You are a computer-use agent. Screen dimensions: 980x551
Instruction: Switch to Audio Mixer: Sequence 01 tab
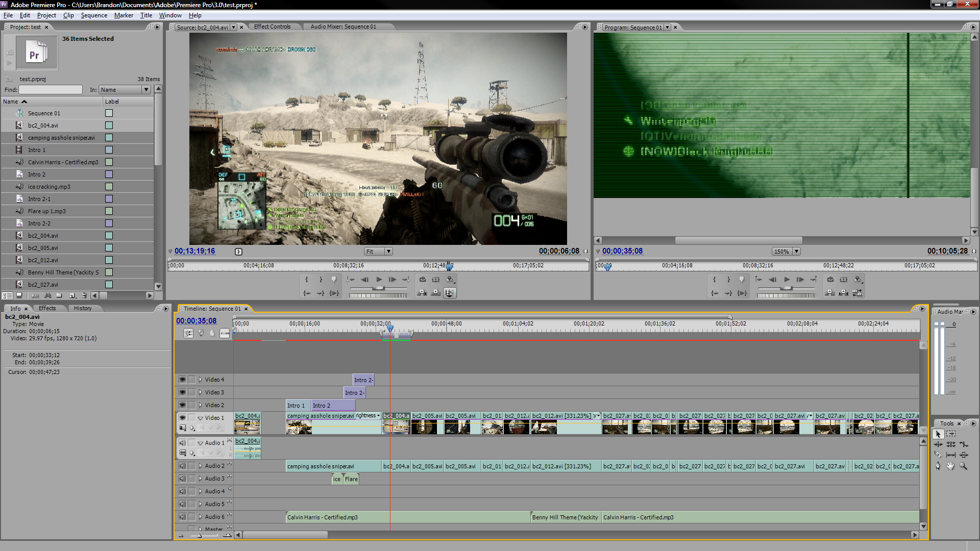(343, 27)
